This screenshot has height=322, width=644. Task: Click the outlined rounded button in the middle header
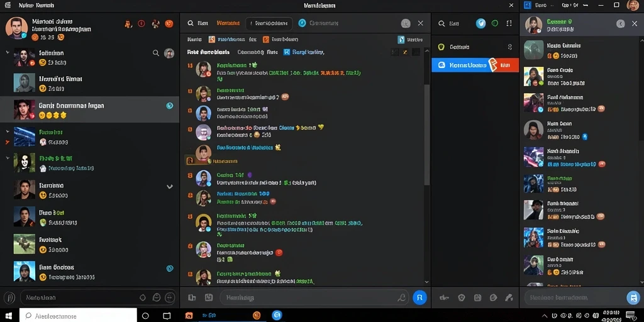(x=269, y=23)
